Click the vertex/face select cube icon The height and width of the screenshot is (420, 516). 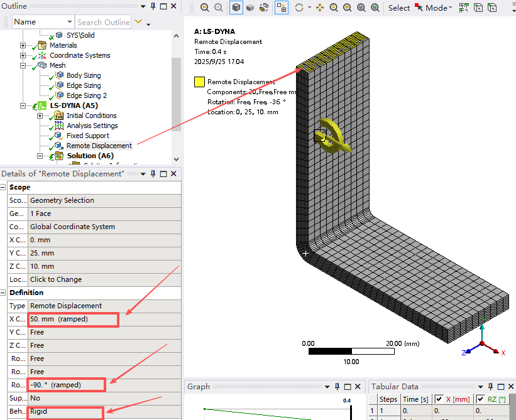(478, 8)
